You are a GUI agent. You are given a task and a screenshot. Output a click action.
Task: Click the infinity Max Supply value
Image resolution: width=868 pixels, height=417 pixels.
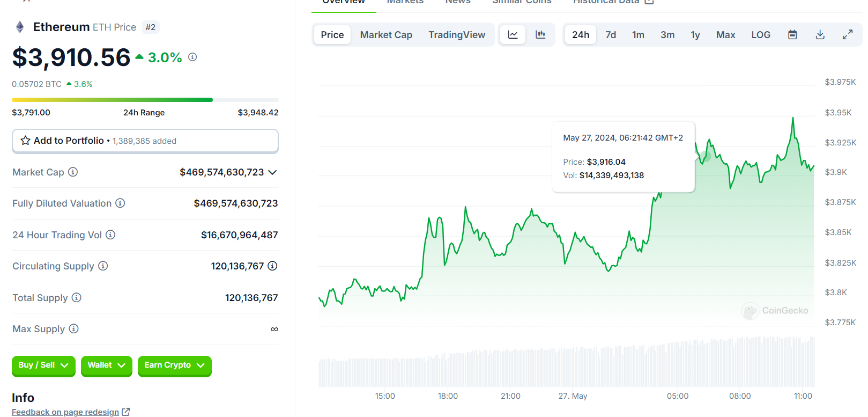275,329
